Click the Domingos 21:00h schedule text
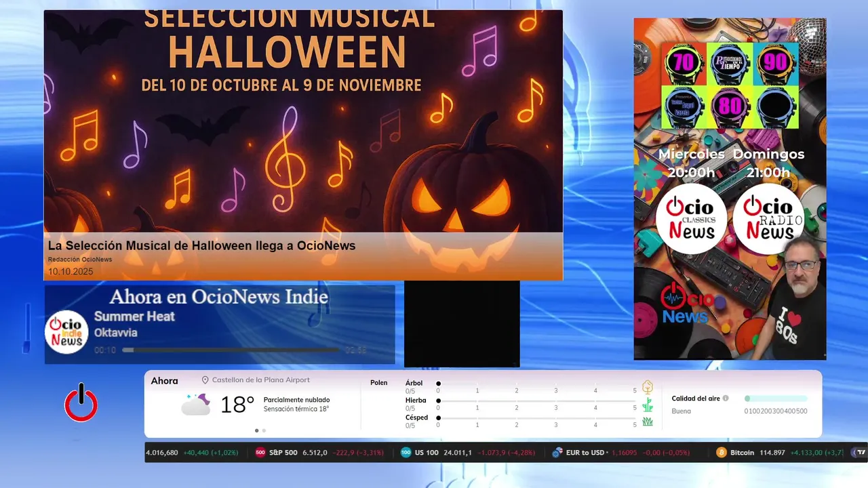 (768, 163)
